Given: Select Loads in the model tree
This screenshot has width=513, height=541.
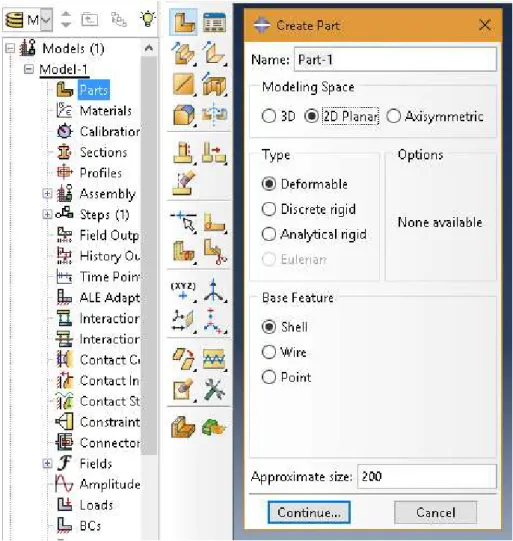Looking at the screenshot, I should (96, 505).
